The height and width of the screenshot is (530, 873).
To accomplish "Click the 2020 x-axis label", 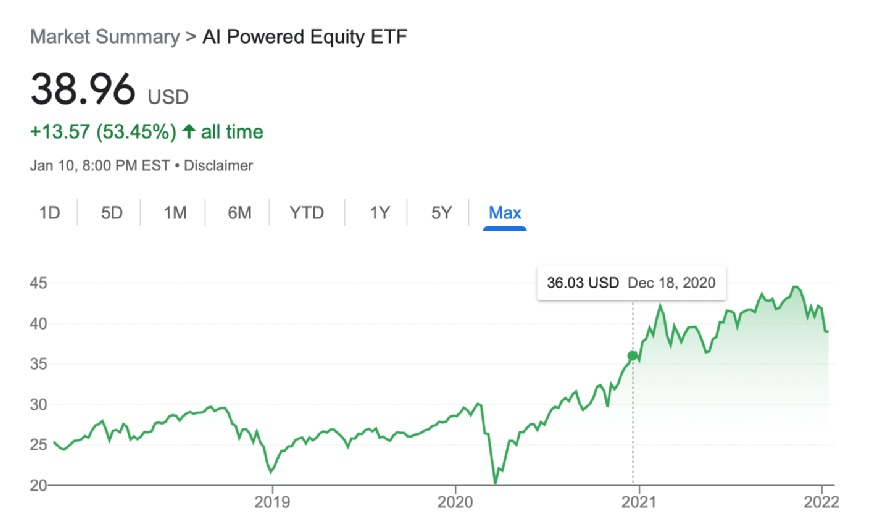I will click(455, 502).
